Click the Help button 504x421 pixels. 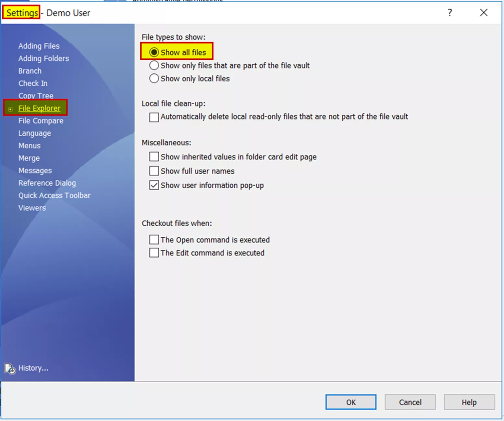469,402
